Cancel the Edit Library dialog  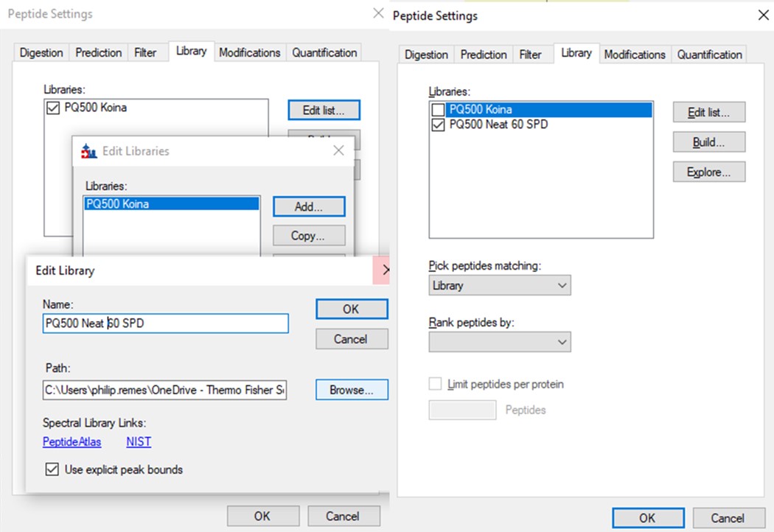[x=352, y=339]
